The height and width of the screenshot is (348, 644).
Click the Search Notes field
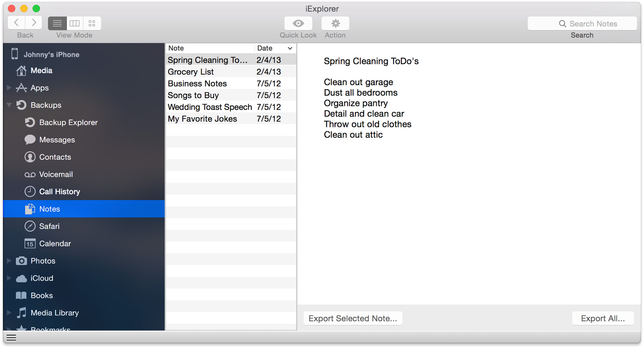(x=582, y=24)
